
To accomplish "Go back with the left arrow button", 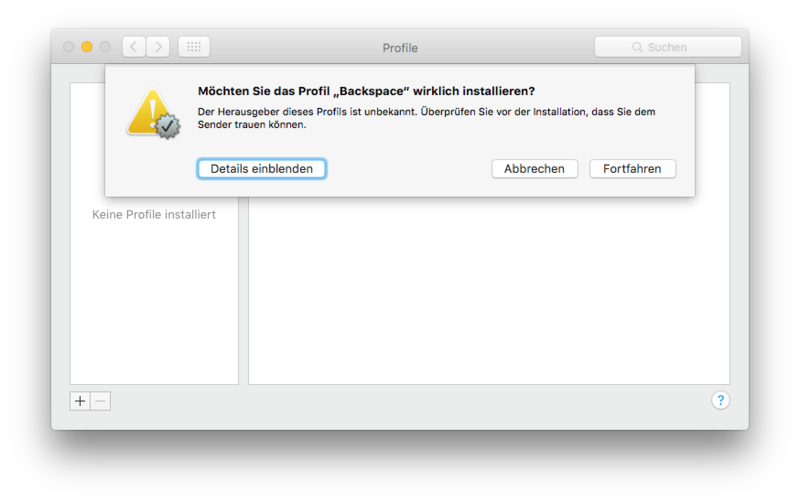I will 134,47.
